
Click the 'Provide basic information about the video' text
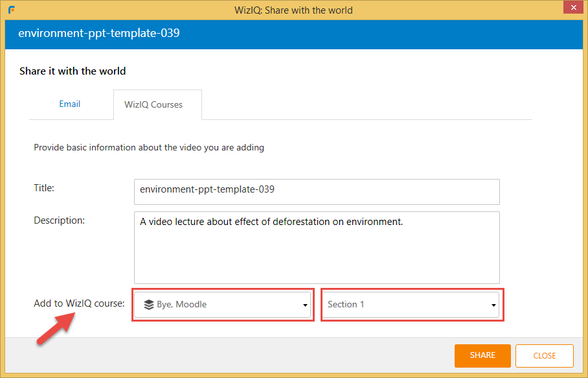click(149, 148)
